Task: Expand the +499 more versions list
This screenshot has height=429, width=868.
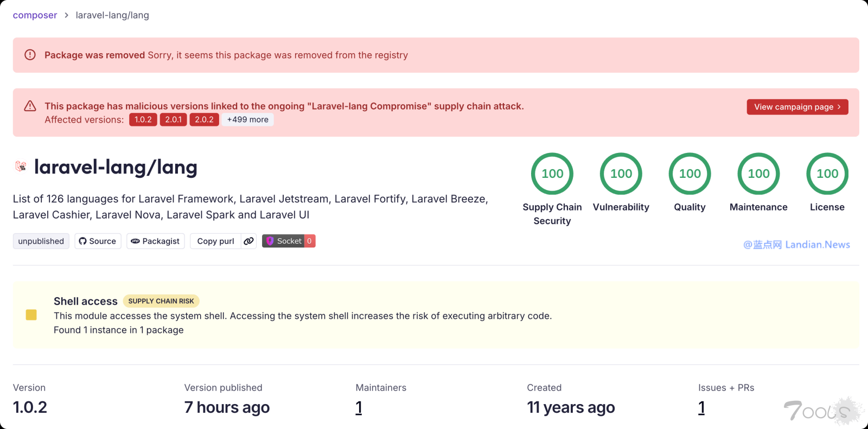Action: pyautogui.click(x=247, y=119)
